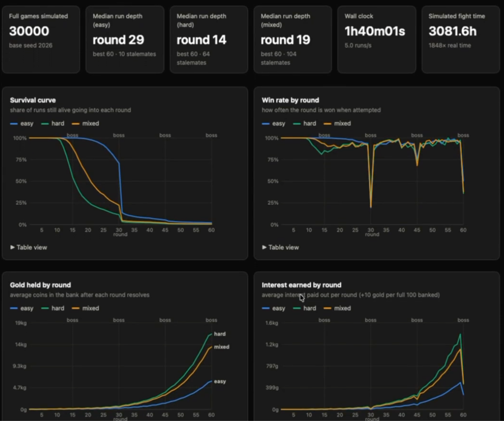Select Median run depth (easy) card
504x421 pixels.
[125, 40]
